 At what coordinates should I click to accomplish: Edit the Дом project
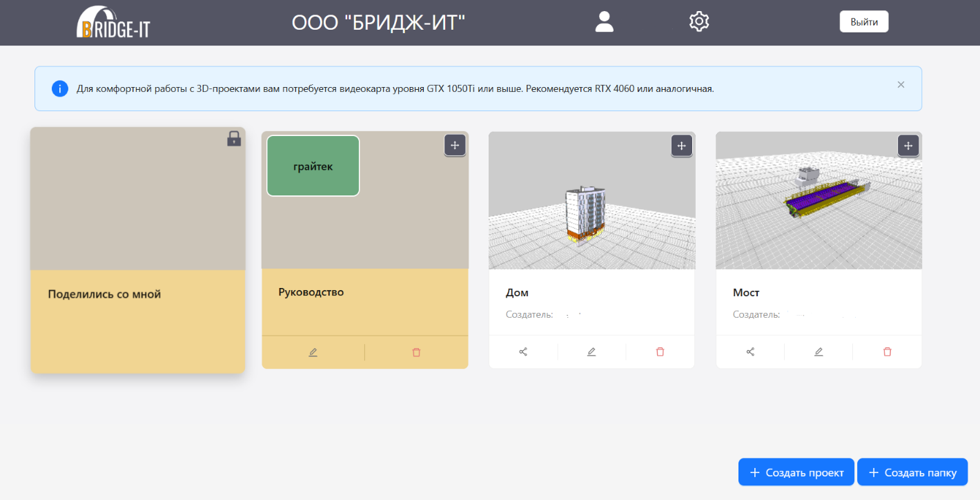pos(591,352)
